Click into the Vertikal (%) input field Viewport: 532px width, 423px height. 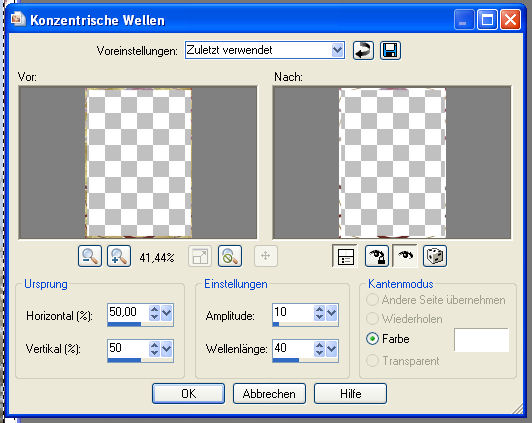click(128, 348)
